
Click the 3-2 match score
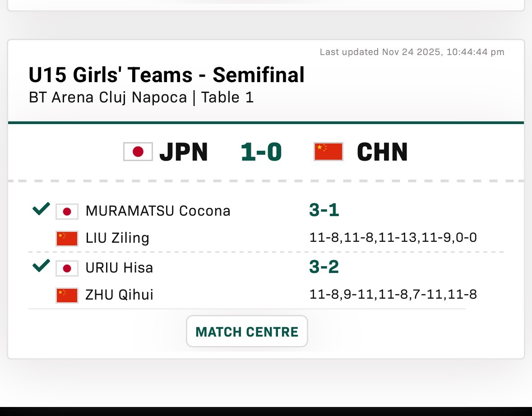coord(324,267)
